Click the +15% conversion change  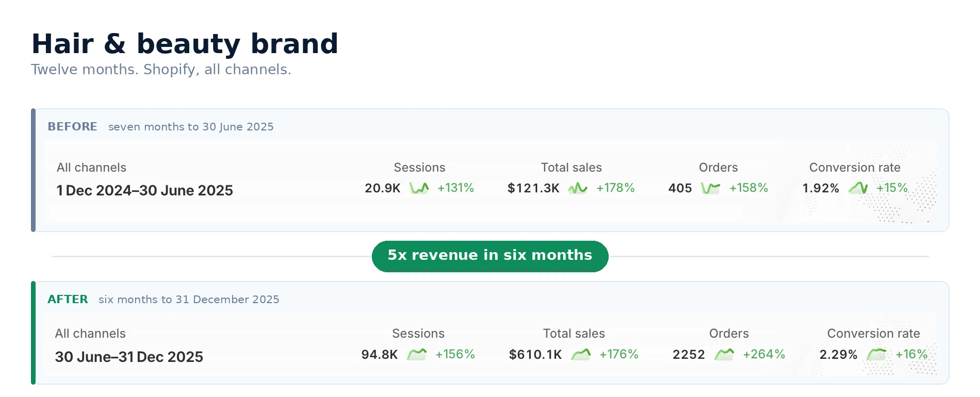pos(892,188)
